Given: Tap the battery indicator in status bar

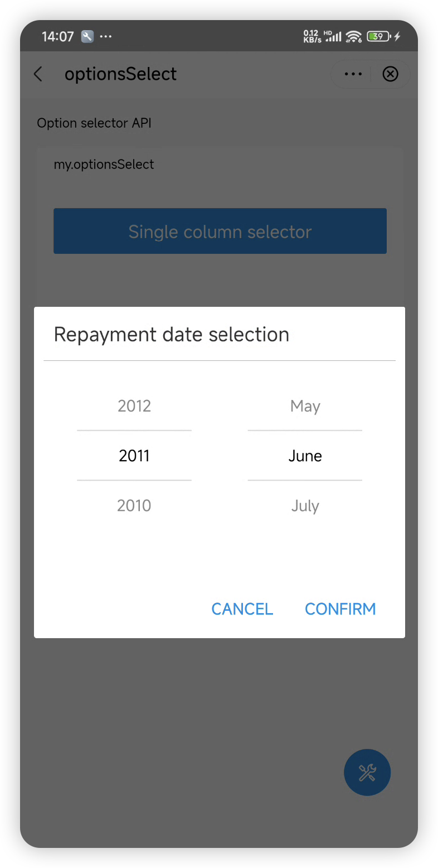Looking at the screenshot, I should (379, 37).
